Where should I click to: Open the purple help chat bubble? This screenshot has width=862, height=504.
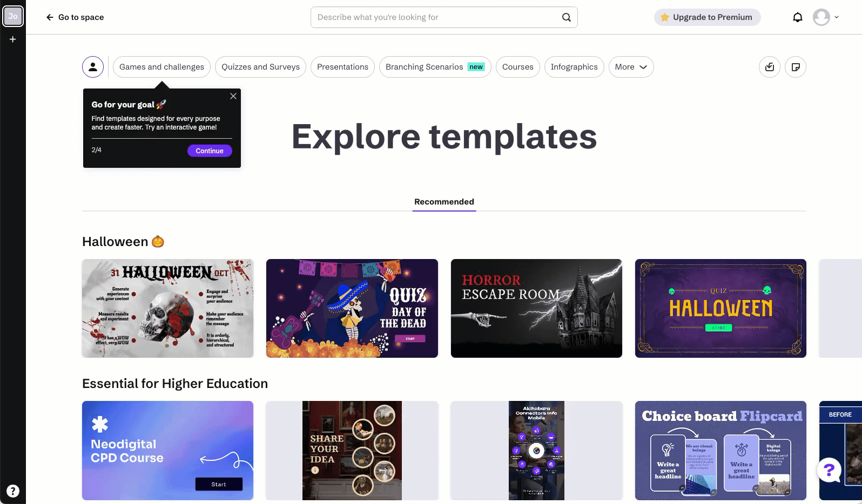(829, 471)
